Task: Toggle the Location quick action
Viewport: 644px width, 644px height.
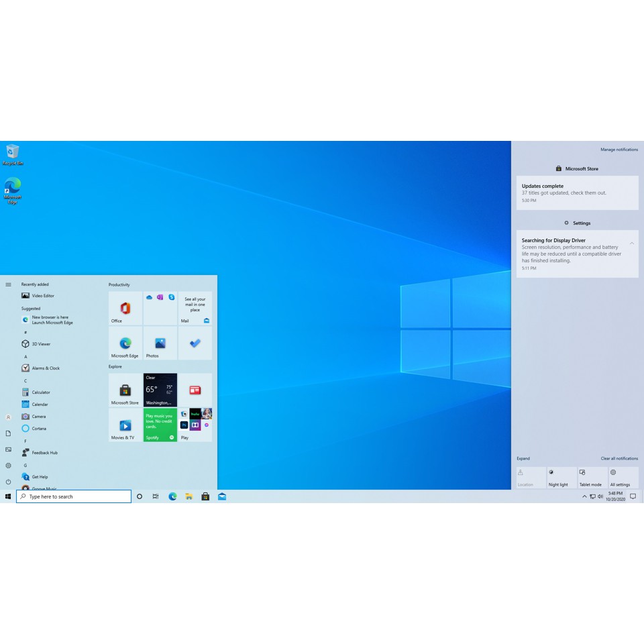Action: (x=529, y=477)
